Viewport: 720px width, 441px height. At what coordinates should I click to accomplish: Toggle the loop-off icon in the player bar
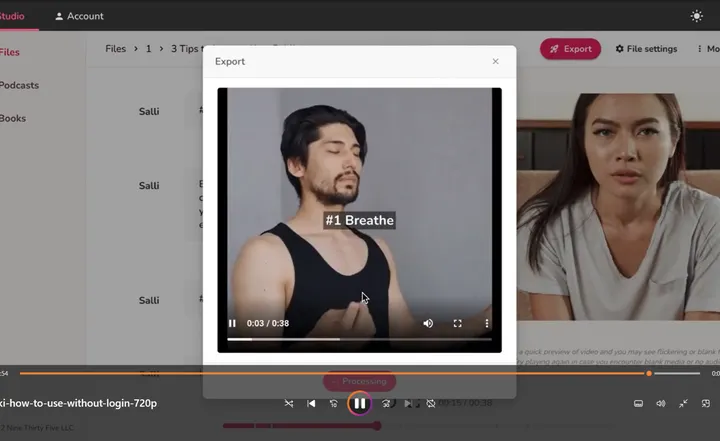tap(431, 403)
